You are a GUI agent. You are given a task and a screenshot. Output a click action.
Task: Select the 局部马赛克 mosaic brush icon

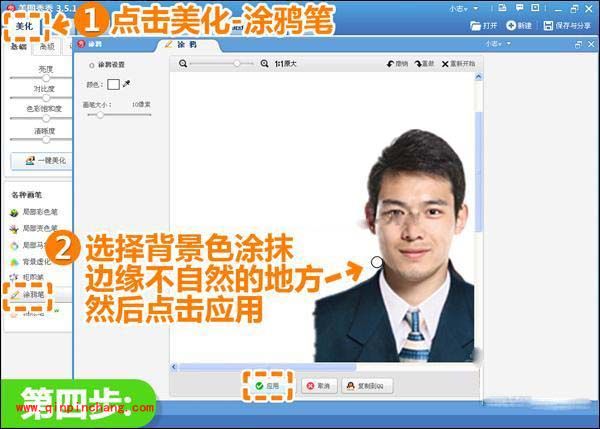tap(14, 246)
